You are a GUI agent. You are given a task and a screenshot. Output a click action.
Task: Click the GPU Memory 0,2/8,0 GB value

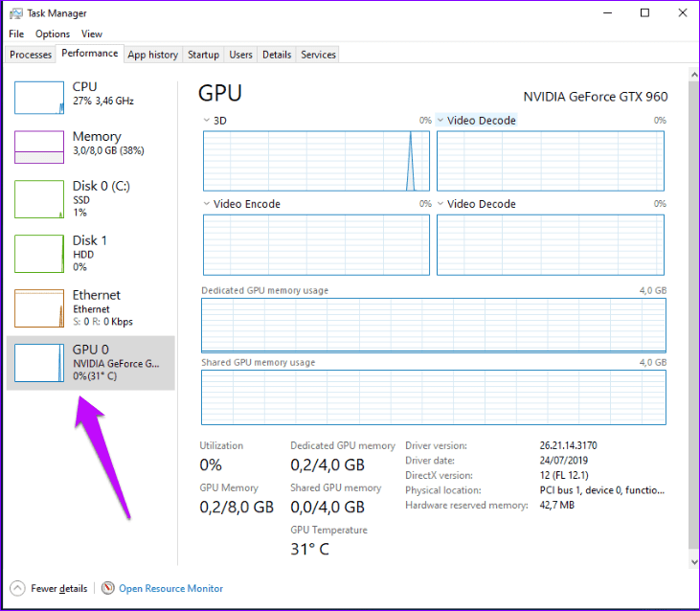[237, 507]
